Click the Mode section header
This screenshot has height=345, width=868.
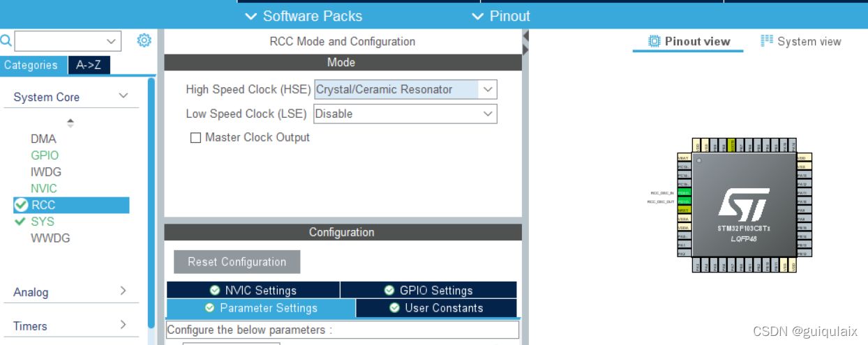(343, 63)
